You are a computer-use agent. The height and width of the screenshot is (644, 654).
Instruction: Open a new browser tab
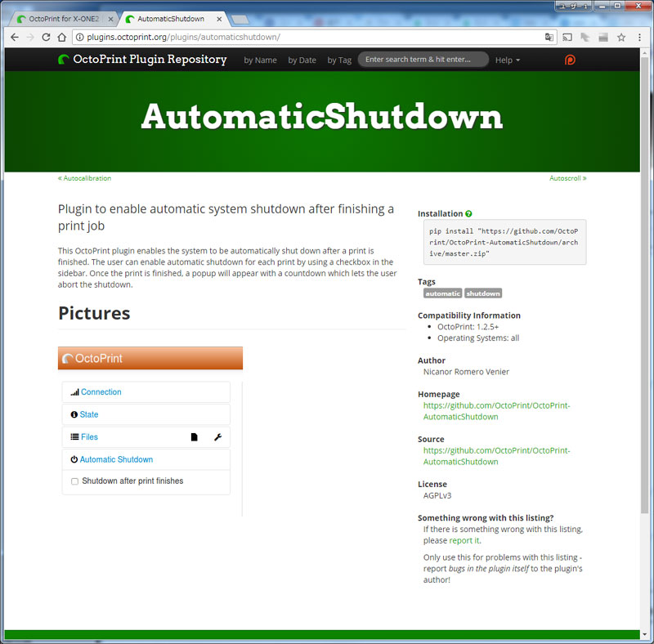pos(240,19)
